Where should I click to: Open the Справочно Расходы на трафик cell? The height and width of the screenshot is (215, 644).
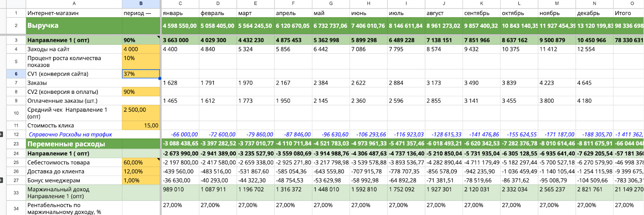[74, 134]
